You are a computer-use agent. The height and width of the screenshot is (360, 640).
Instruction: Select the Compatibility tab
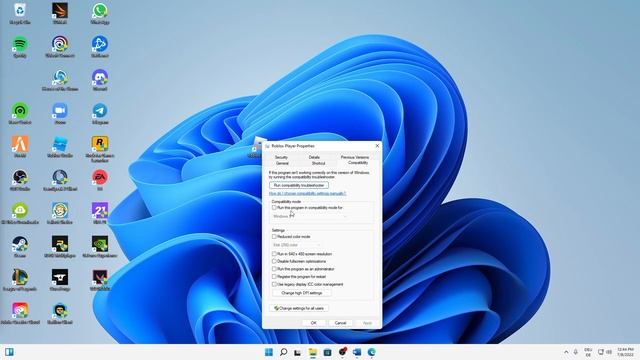pyautogui.click(x=358, y=163)
